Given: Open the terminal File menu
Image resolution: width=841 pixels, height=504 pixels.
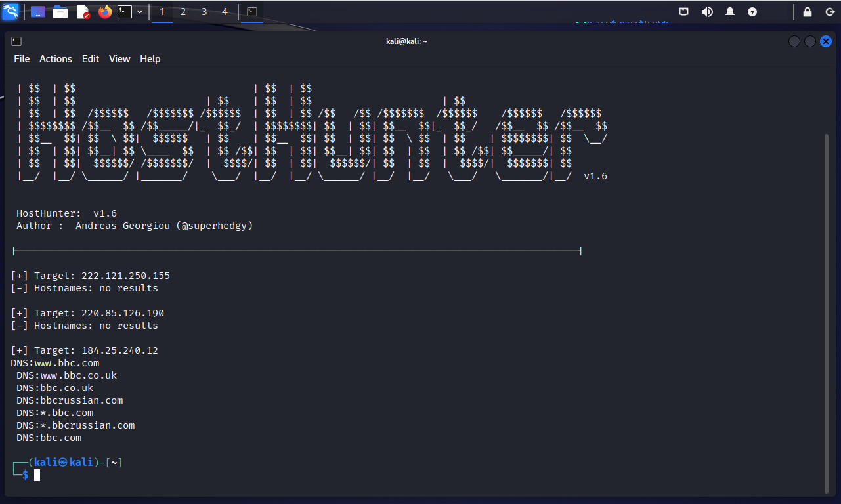Looking at the screenshot, I should (22, 59).
